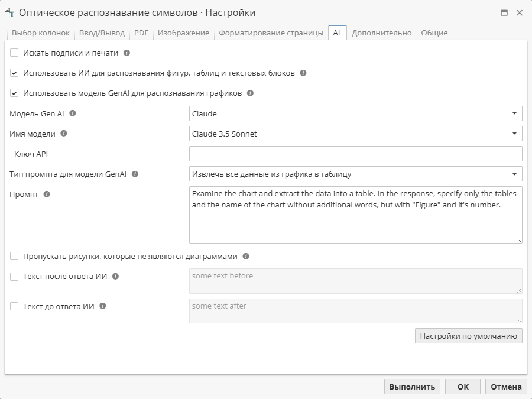The image size is (532, 399).
Task: Open the 'Дополнительно' tab
Action: pos(382,33)
